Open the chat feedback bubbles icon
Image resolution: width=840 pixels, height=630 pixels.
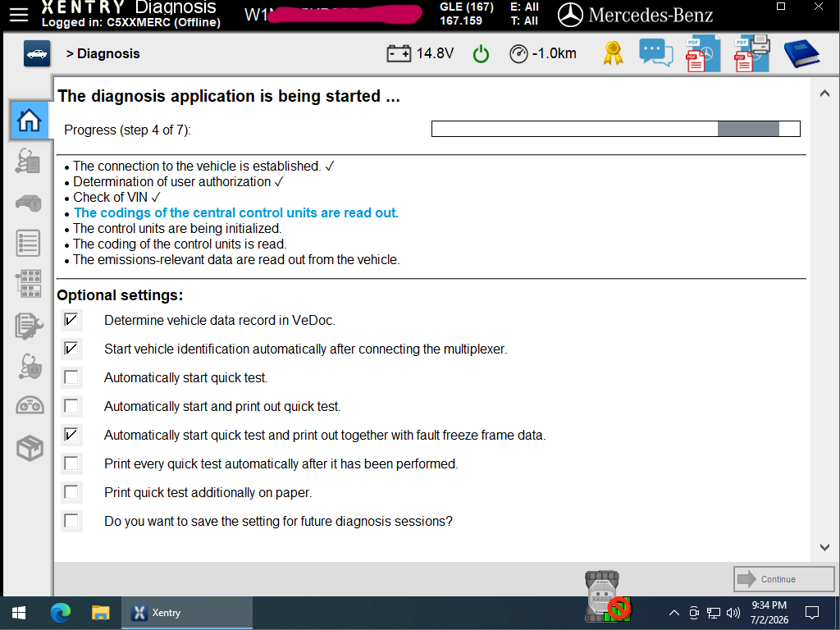(x=655, y=53)
